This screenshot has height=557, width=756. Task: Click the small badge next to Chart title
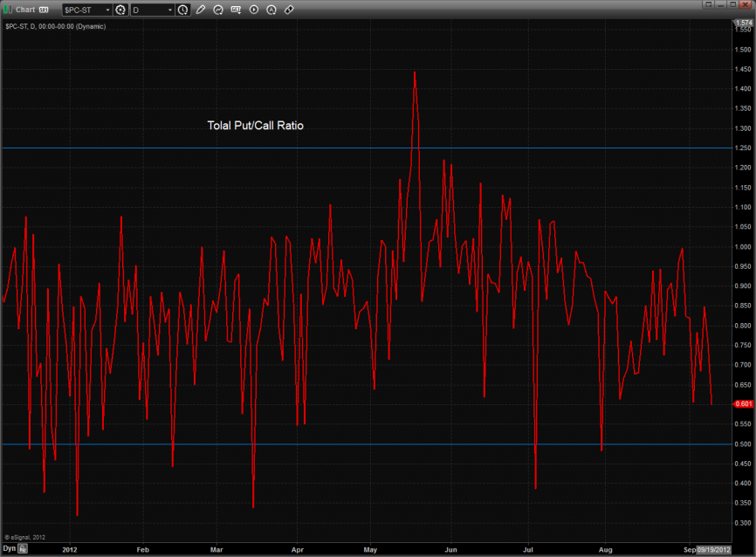click(44, 10)
